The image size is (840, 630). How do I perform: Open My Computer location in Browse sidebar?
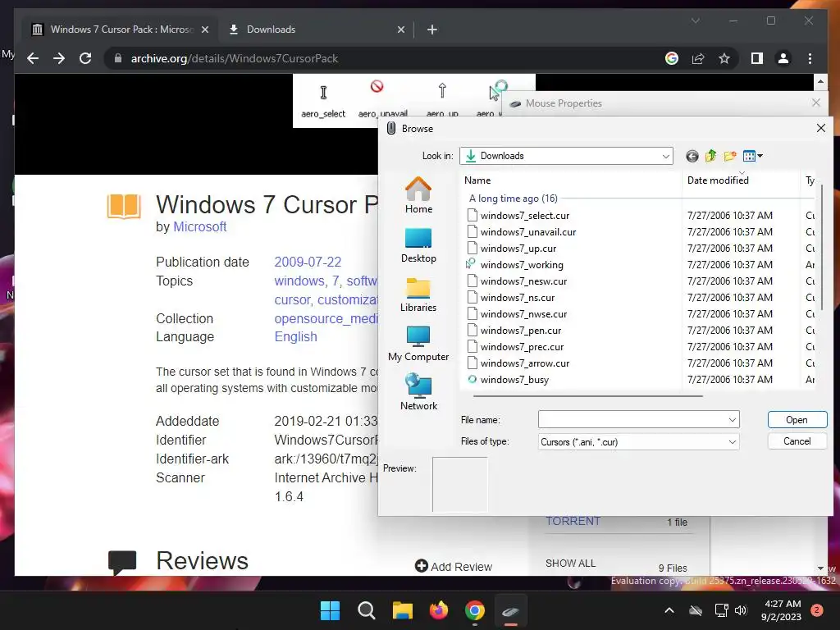pos(418,344)
